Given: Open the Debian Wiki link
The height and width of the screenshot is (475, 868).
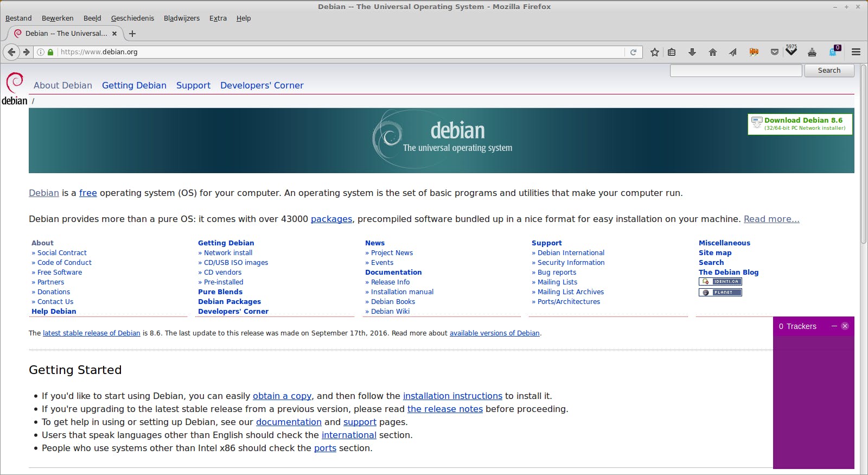Looking at the screenshot, I should click(390, 312).
